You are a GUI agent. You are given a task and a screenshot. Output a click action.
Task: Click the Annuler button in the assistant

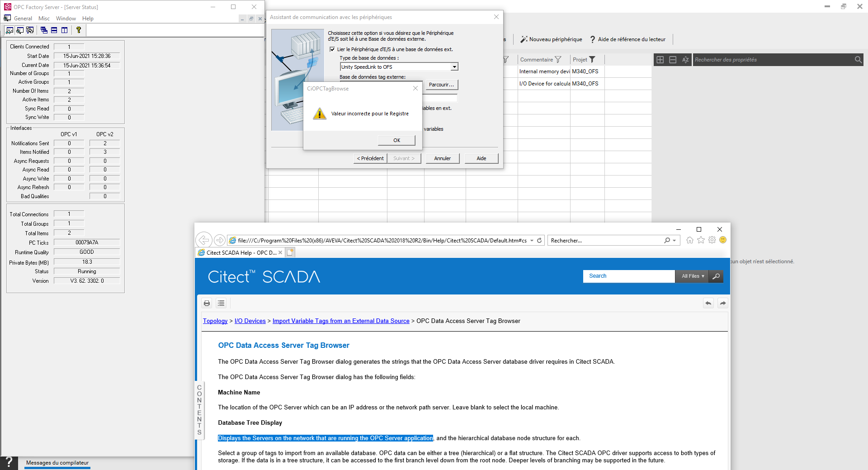coord(442,158)
